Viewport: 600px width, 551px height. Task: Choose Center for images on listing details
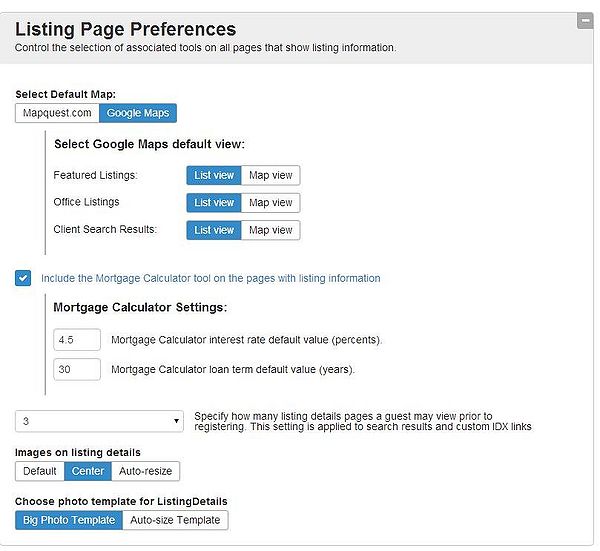(88, 471)
